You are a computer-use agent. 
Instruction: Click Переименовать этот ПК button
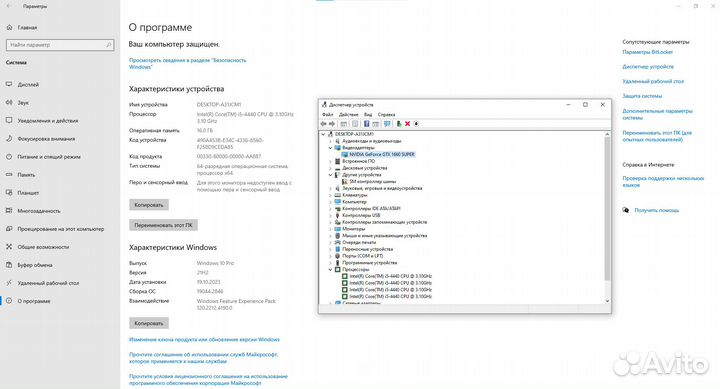click(163, 226)
